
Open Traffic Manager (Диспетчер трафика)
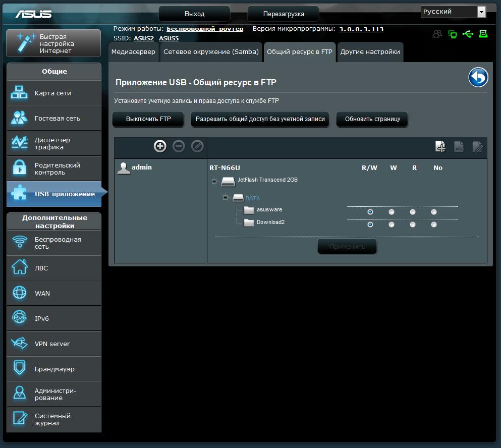pyautogui.click(x=54, y=143)
